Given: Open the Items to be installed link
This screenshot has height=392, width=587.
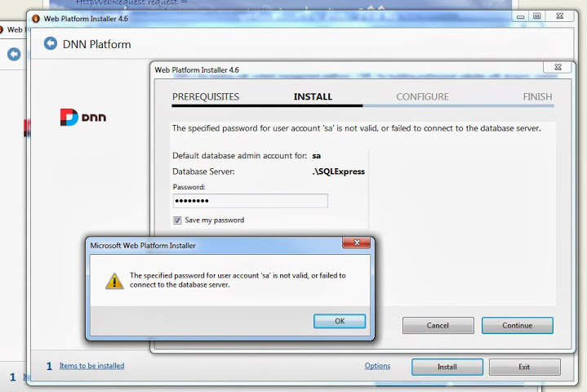Looking at the screenshot, I should coord(91,366).
